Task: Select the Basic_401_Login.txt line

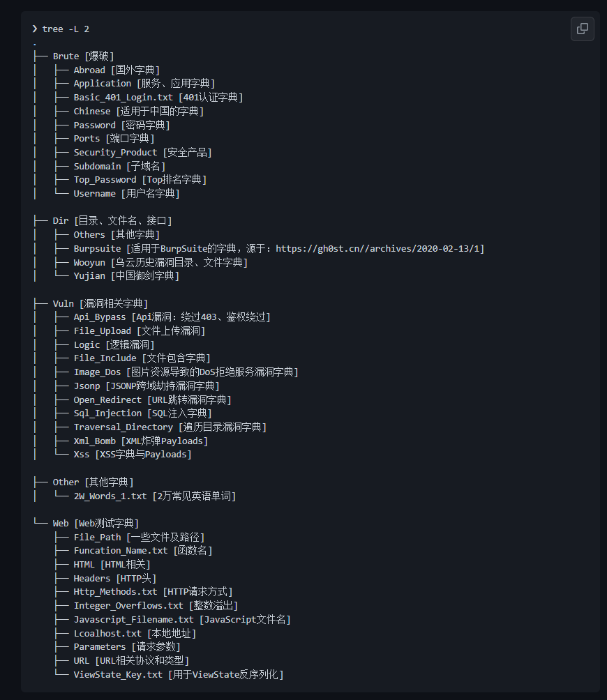Action: coord(158,98)
